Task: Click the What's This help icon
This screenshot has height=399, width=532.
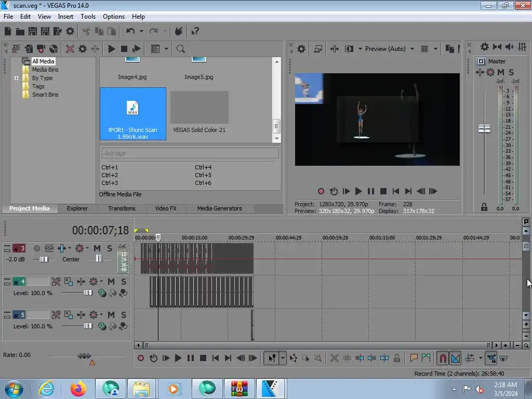Action: [195, 32]
